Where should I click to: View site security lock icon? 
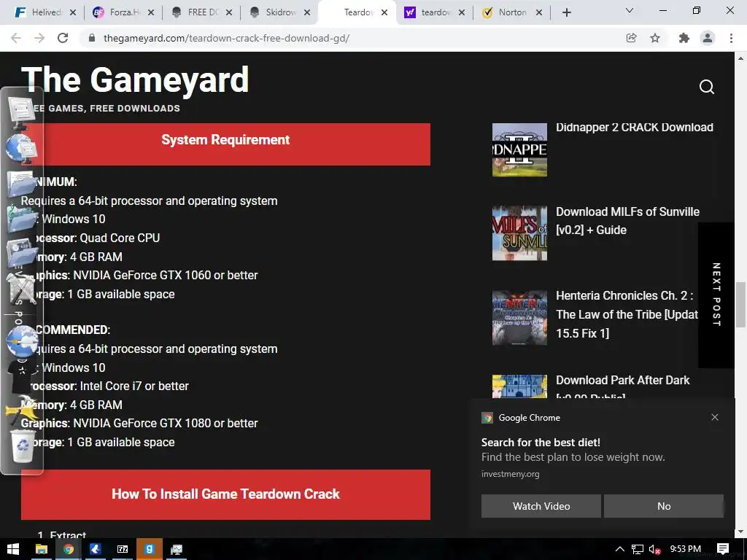click(x=92, y=38)
